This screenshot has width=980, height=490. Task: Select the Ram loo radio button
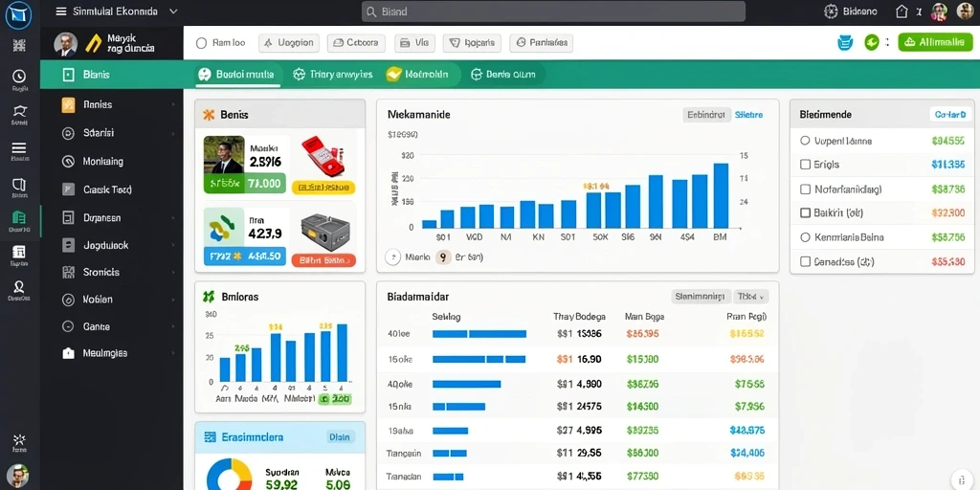201,43
